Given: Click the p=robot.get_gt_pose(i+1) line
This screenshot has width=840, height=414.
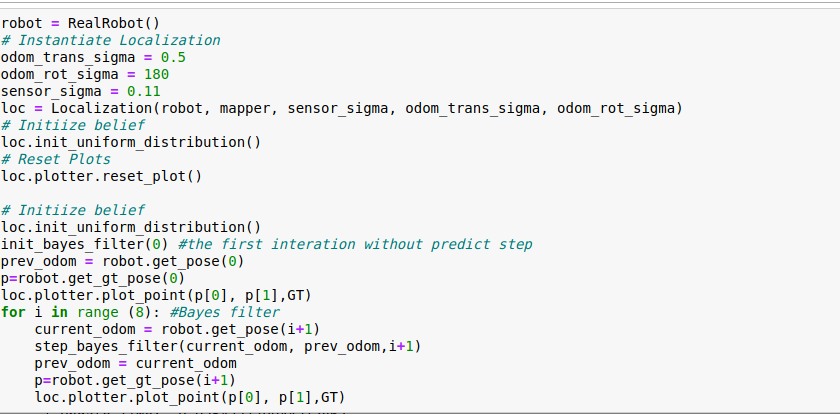Looking at the screenshot, I should click(x=135, y=380).
